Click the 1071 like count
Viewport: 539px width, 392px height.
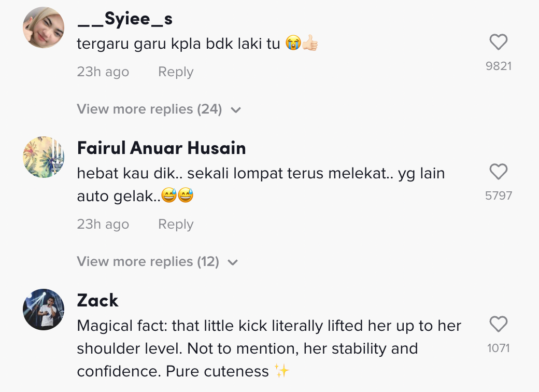coord(499,348)
